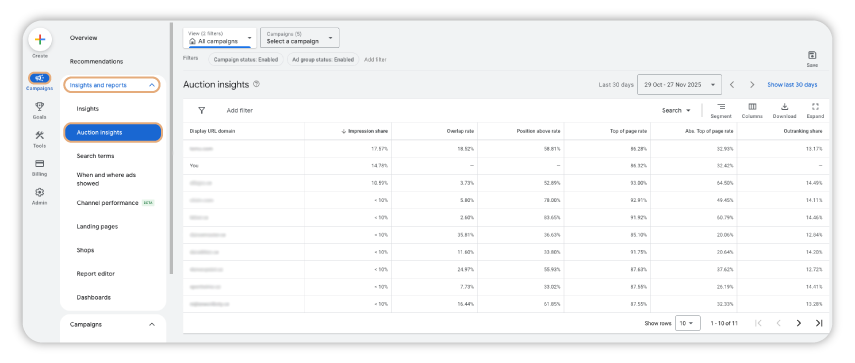Open the Show rows 10 dropdown

pyautogui.click(x=688, y=323)
